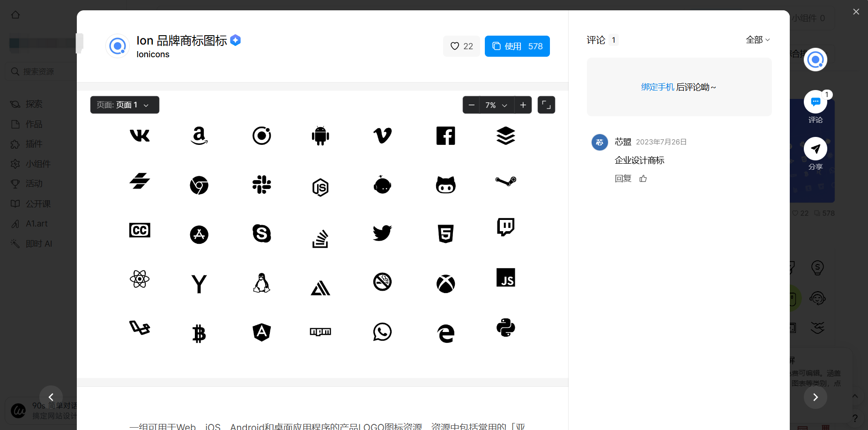Click the Linux Tux penguin icon

click(x=261, y=283)
